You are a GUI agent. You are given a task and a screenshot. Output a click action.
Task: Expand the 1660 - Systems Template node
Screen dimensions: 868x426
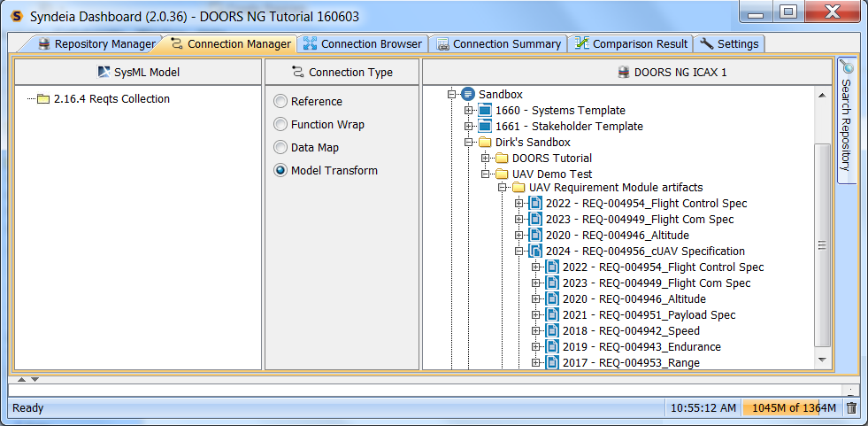pos(469,110)
